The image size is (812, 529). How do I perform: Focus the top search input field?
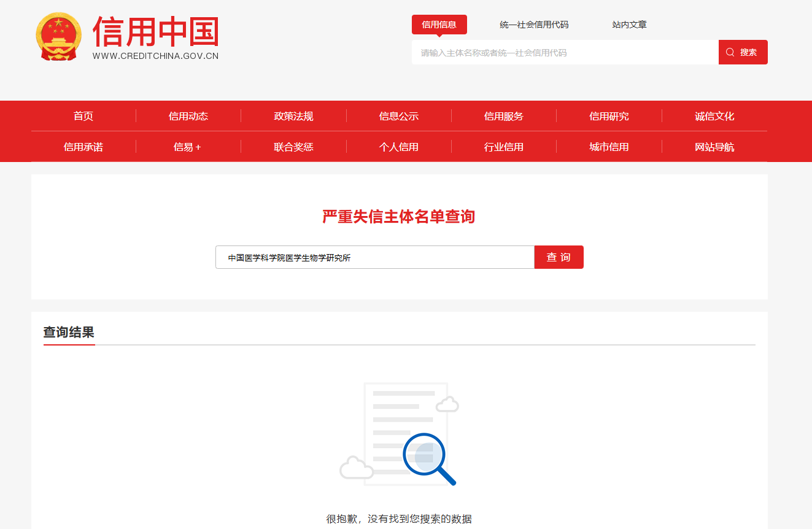click(565, 52)
